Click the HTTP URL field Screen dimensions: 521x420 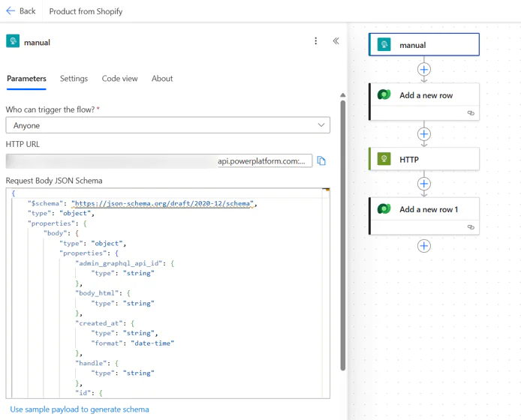pos(159,161)
